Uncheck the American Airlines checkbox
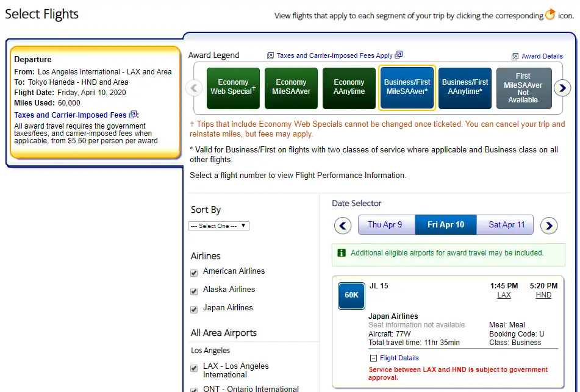The width and height of the screenshot is (580, 392). coord(194,273)
